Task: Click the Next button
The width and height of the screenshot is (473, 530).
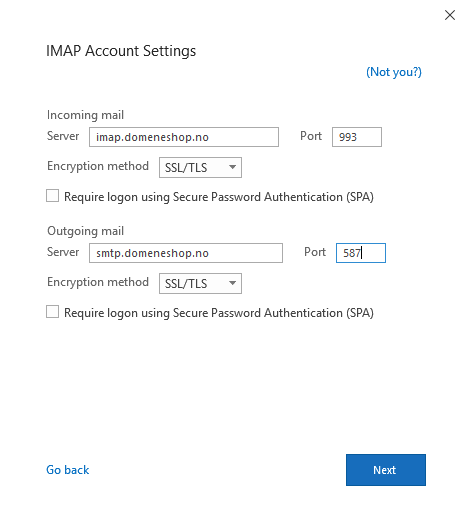Action: tap(386, 470)
